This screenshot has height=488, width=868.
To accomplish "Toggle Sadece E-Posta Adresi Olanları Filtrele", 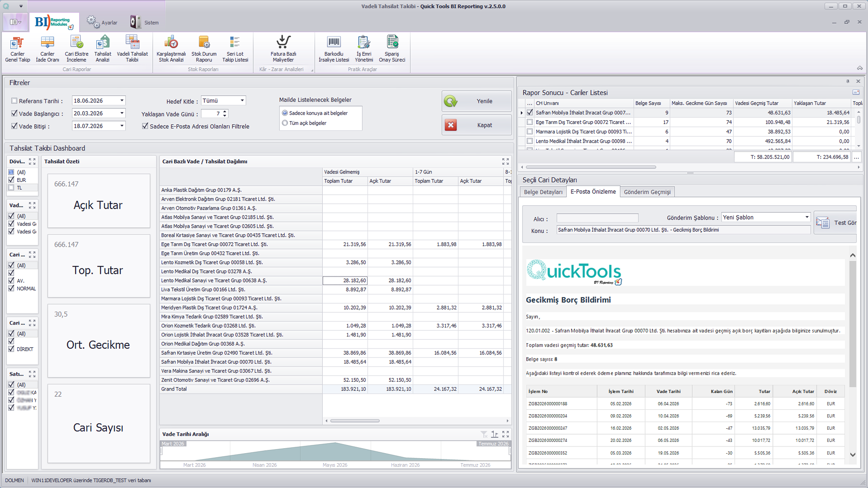I will point(145,126).
